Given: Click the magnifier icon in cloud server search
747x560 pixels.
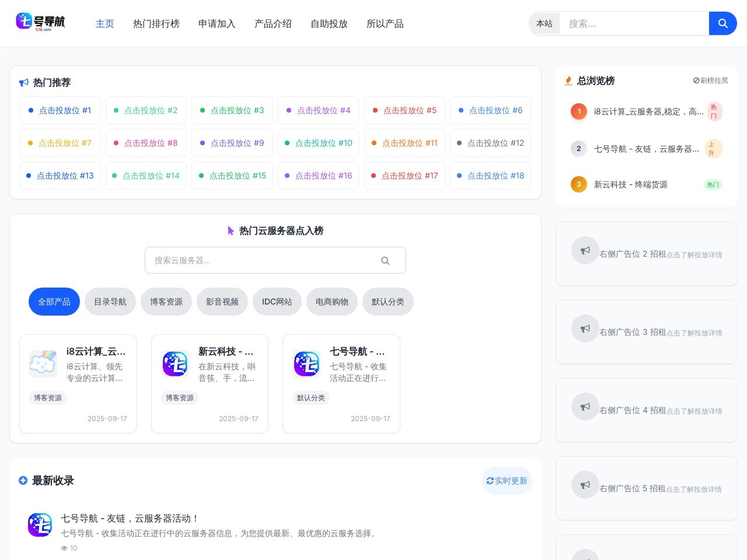Looking at the screenshot, I should 385,261.
